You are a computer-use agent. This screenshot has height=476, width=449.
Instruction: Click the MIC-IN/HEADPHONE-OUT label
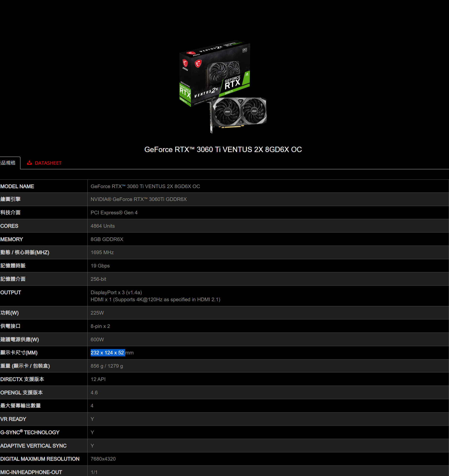31,472
